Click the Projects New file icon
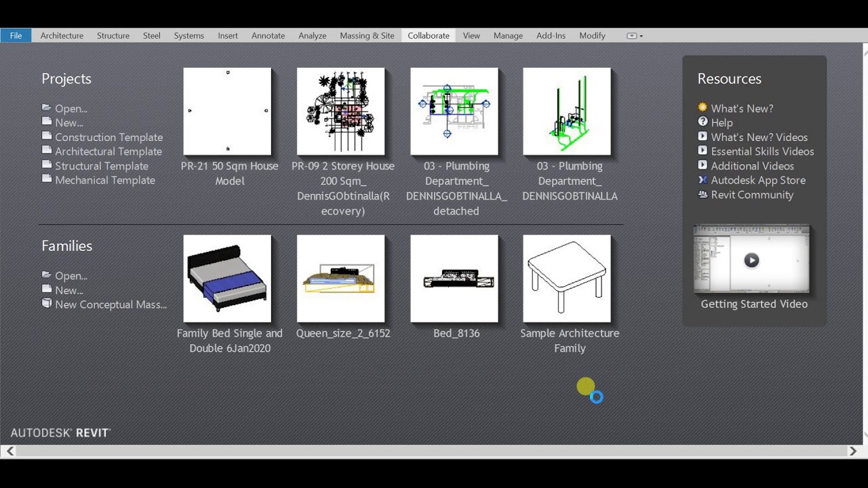The width and height of the screenshot is (868, 488). click(x=47, y=121)
